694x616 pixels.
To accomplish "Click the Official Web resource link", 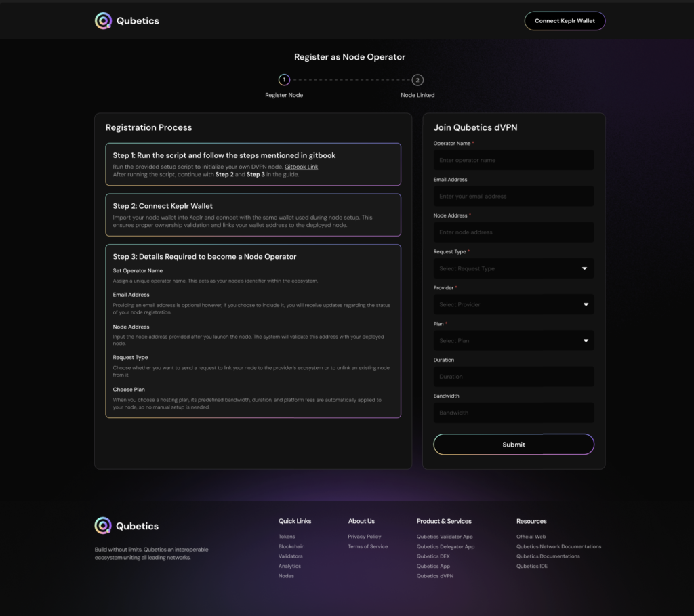I will click(531, 536).
